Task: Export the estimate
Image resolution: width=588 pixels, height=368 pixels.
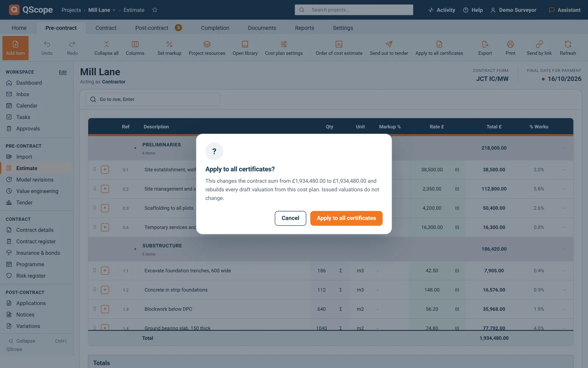Action: click(x=485, y=48)
